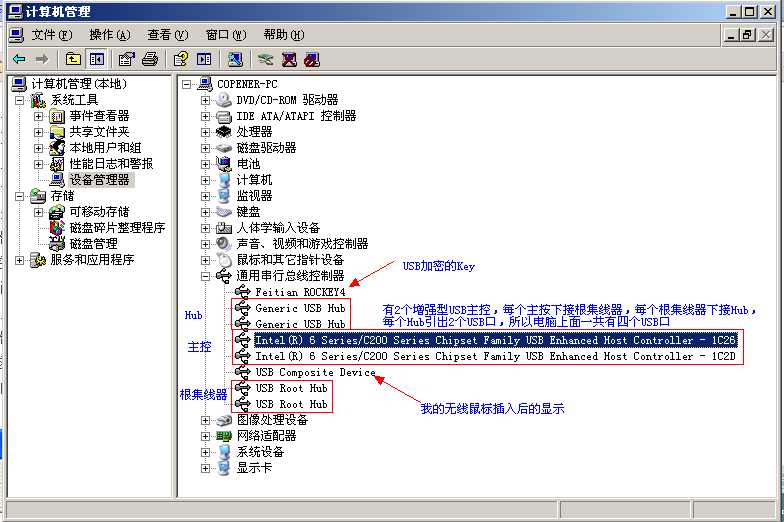Select 磁盘碎片整理程序 in left tree
The width and height of the screenshot is (784, 522).
point(118,228)
